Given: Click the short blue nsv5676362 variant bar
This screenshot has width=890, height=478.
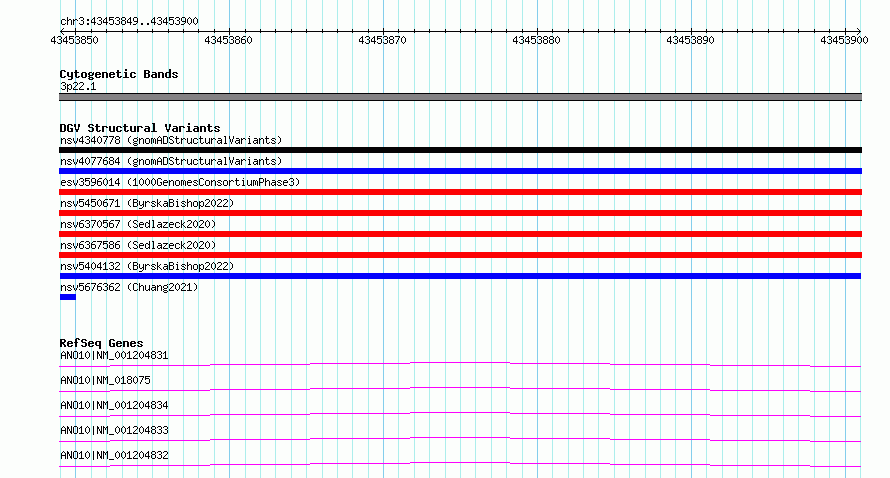Looking at the screenshot, I should click(x=68, y=297).
